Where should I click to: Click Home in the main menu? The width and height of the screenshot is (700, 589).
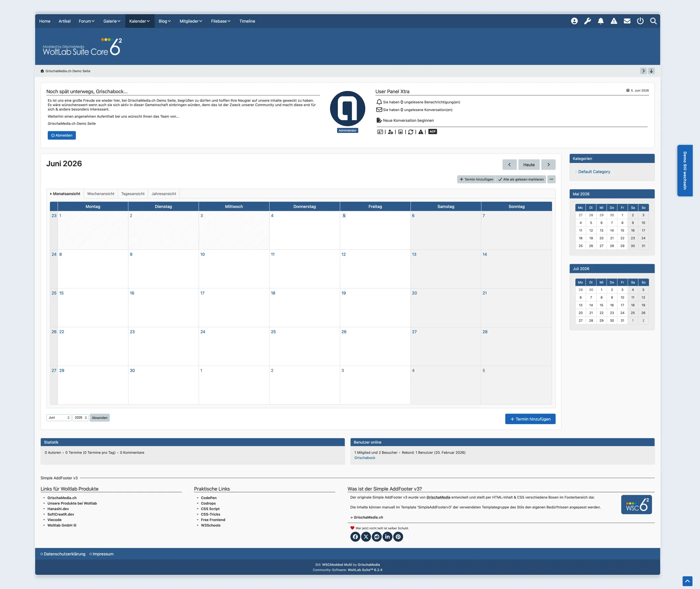(x=45, y=21)
